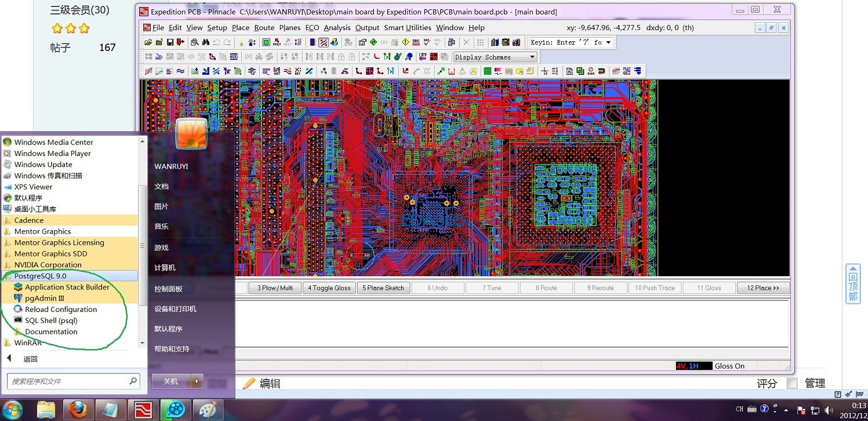Viewport: 868px width, 421px height.
Task: Click the Highlight light bulb icon
Action: (x=241, y=42)
